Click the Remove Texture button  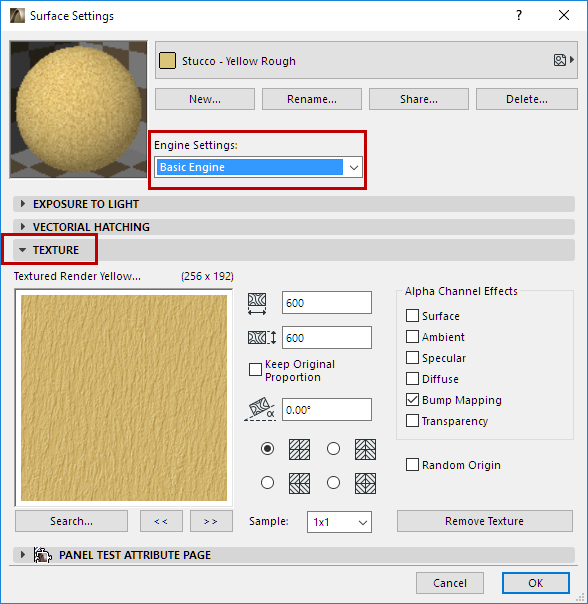[x=485, y=521]
